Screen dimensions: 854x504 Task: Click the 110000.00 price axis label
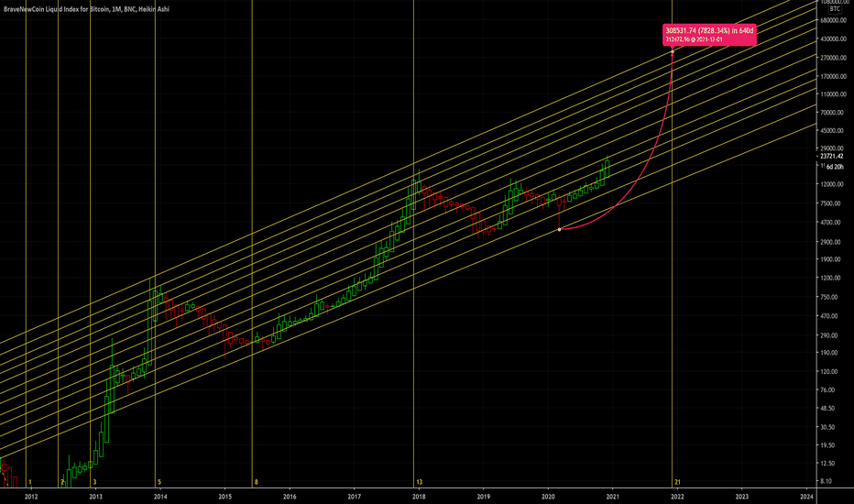pyautogui.click(x=833, y=94)
